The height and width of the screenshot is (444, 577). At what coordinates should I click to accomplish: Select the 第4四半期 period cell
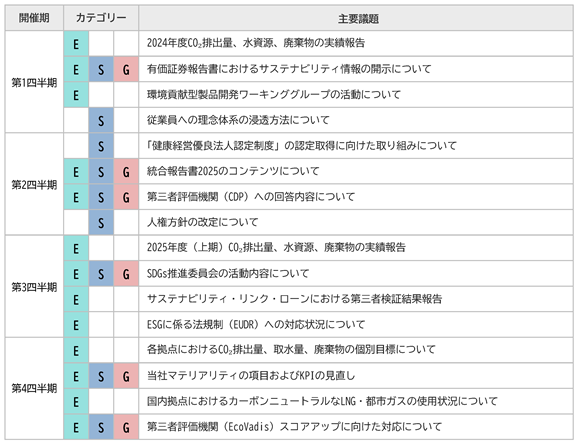34,388
